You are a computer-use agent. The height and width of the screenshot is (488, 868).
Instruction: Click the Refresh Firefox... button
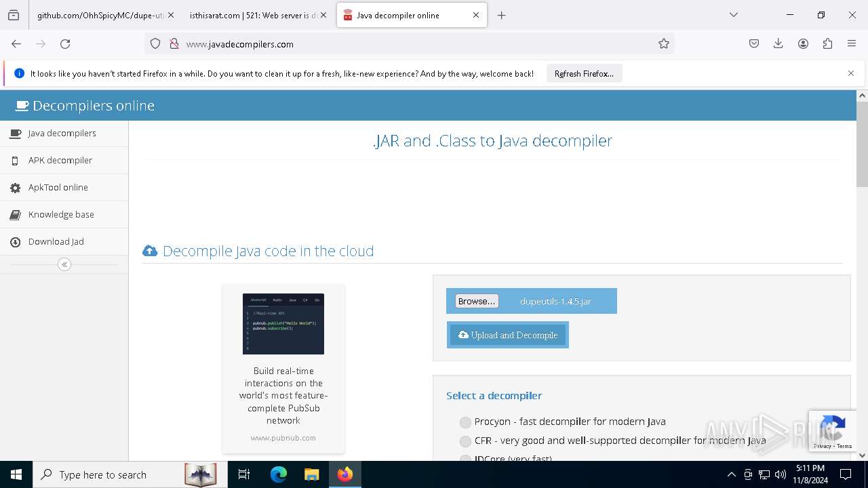point(584,74)
